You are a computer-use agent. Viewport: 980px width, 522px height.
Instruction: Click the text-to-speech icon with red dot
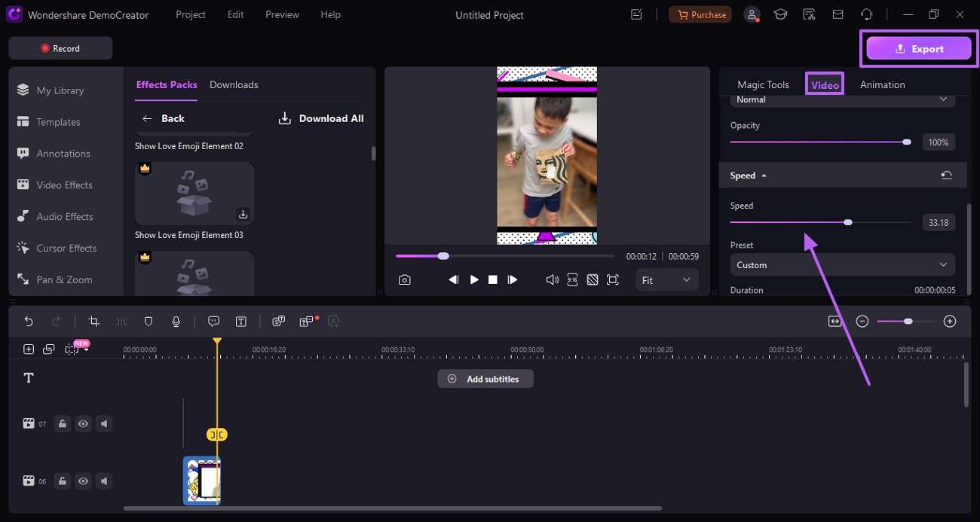click(307, 321)
